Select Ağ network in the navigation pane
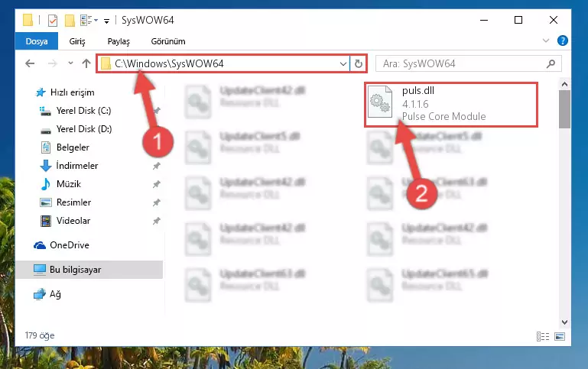This screenshot has height=369, width=588. 55,294
